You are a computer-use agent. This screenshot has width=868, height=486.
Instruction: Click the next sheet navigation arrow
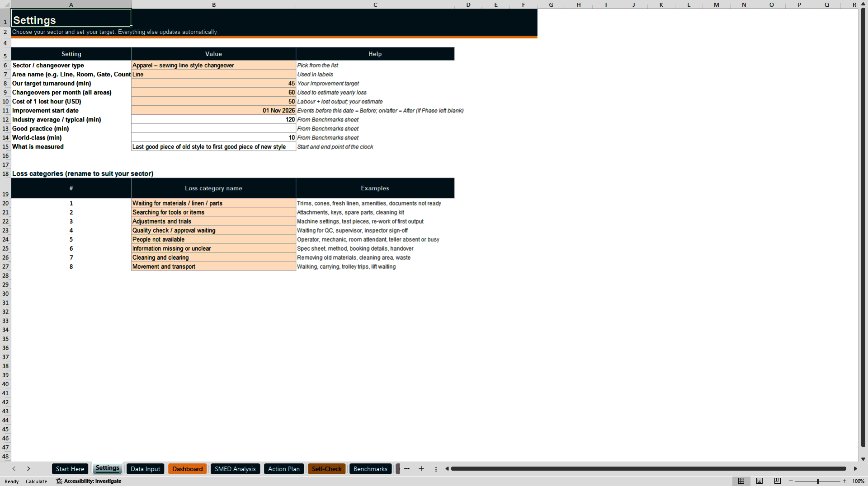(28, 469)
